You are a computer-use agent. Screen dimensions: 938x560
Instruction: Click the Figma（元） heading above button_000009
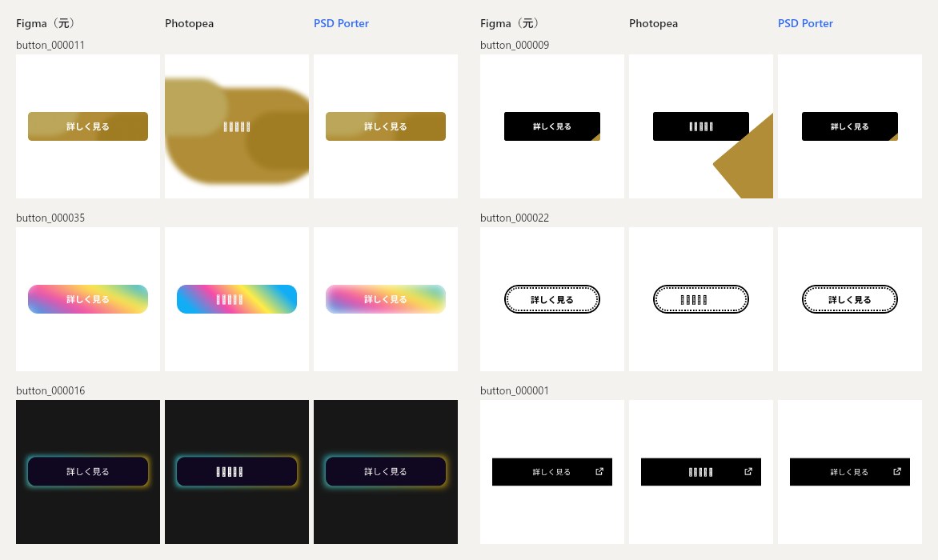coord(510,23)
